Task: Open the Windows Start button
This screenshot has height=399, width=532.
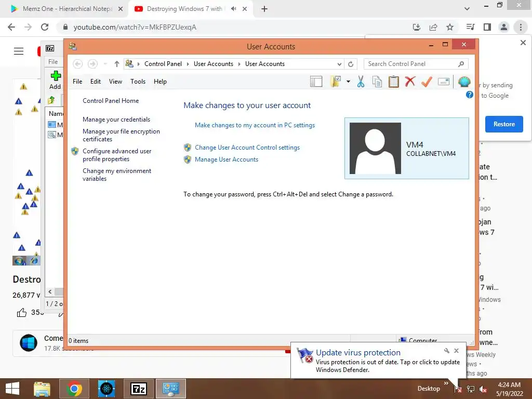Action: click(12, 389)
